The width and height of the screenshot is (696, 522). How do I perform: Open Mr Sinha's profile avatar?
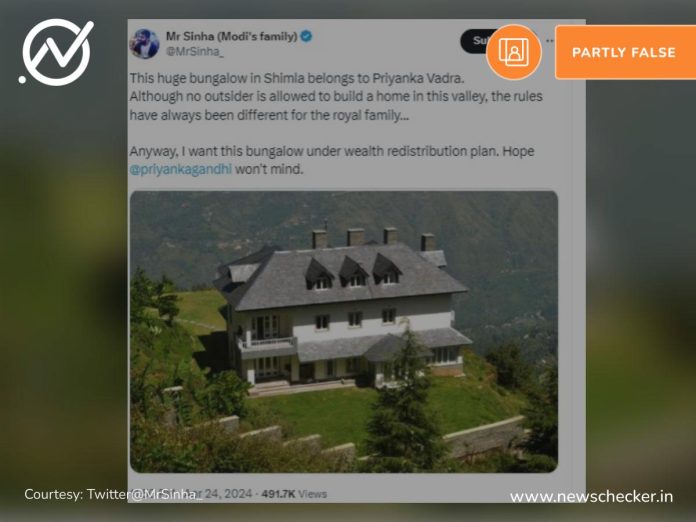click(144, 44)
